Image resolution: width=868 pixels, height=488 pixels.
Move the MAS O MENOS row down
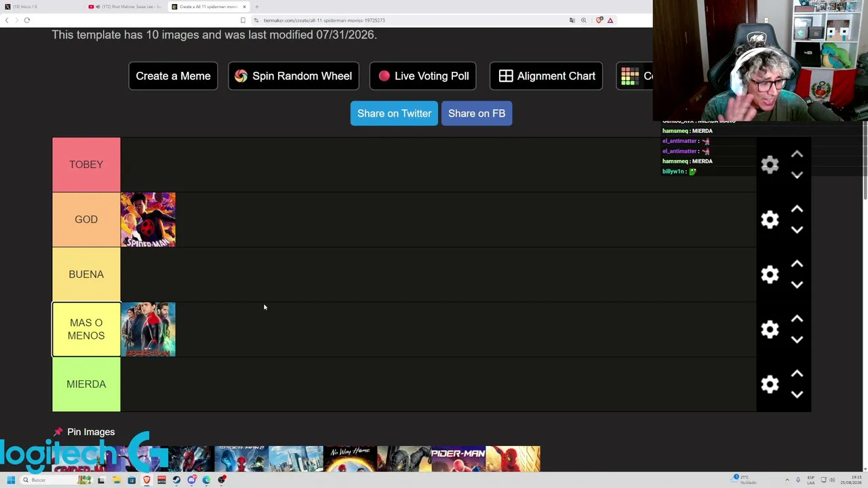pyautogui.click(x=797, y=340)
